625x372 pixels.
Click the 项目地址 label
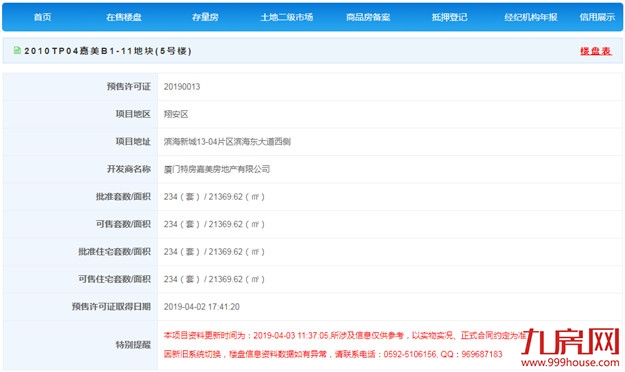(x=133, y=142)
